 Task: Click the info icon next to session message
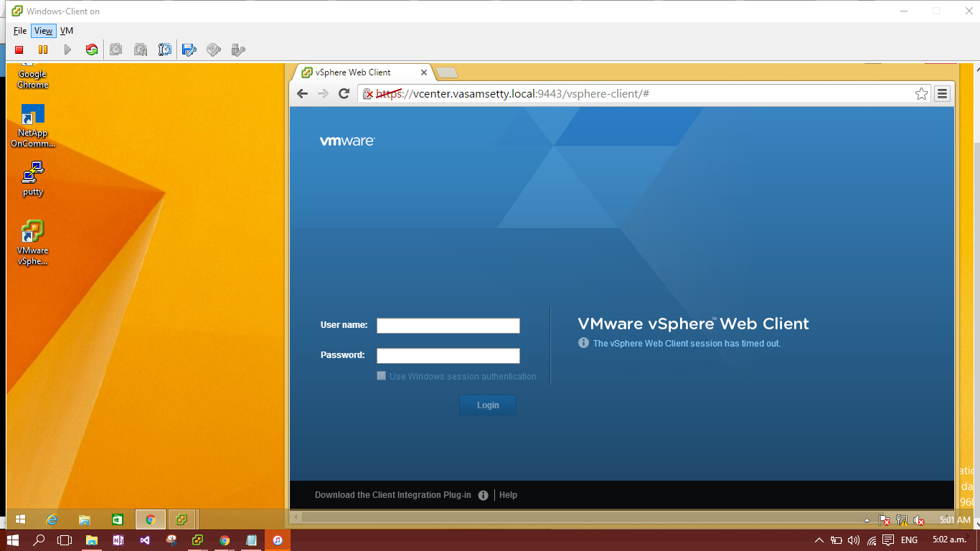(583, 343)
